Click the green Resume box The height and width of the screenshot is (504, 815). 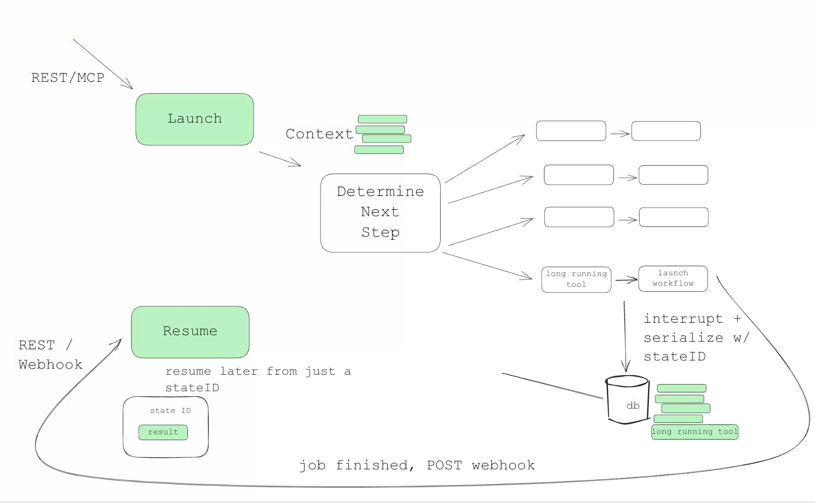(190, 332)
